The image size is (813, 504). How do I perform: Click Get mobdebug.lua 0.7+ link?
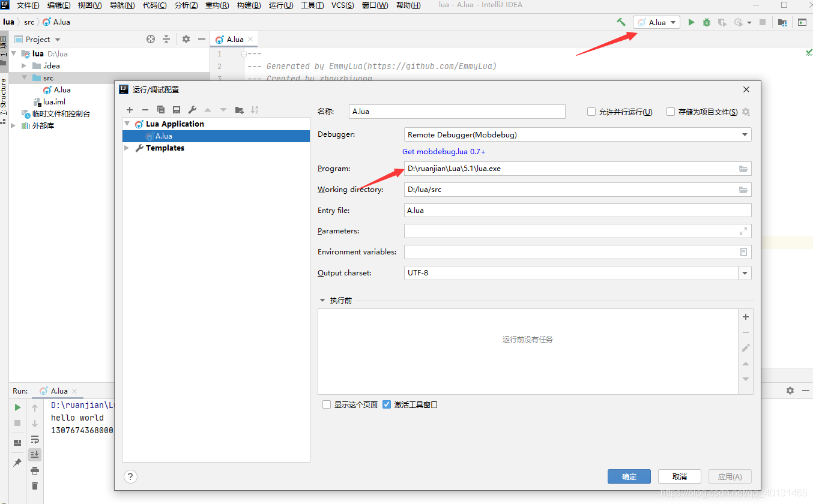pos(444,152)
